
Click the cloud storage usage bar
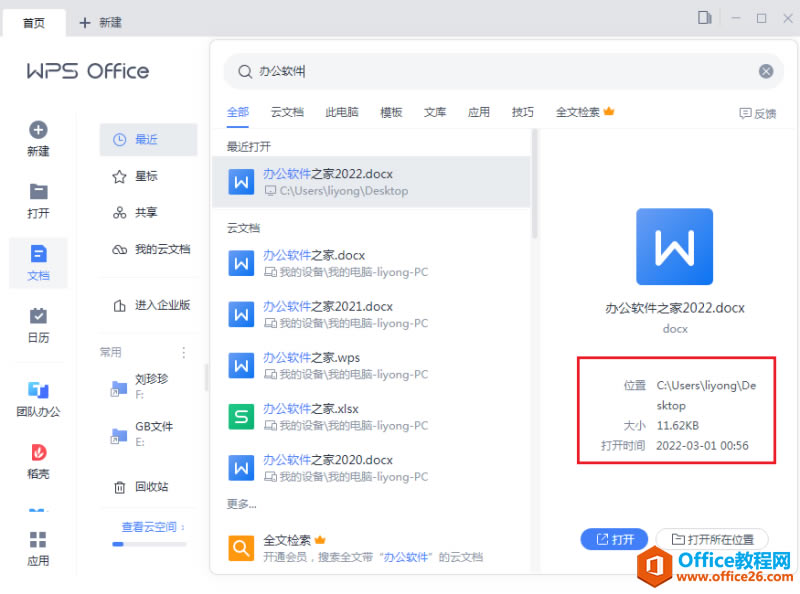pyautogui.click(x=149, y=544)
